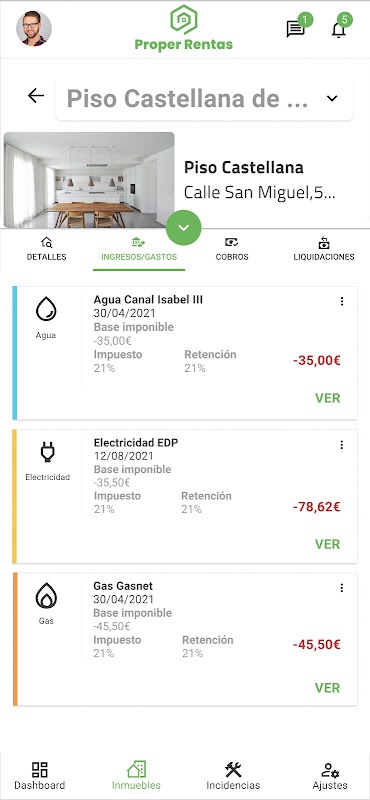Screen dimensions: 370x800
Task: Switch to the Liquidaciones tab
Action: click(x=324, y=249)
